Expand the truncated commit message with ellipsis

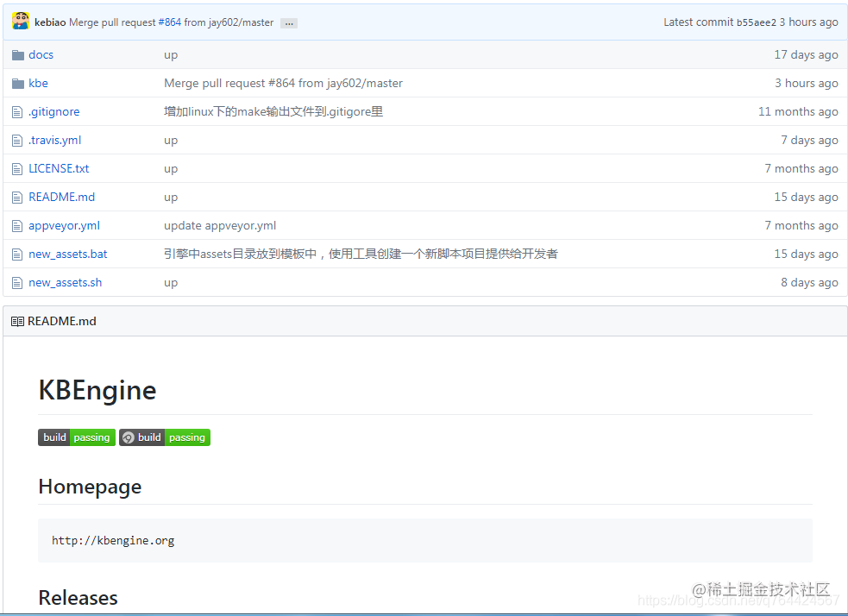coord(287,22)
